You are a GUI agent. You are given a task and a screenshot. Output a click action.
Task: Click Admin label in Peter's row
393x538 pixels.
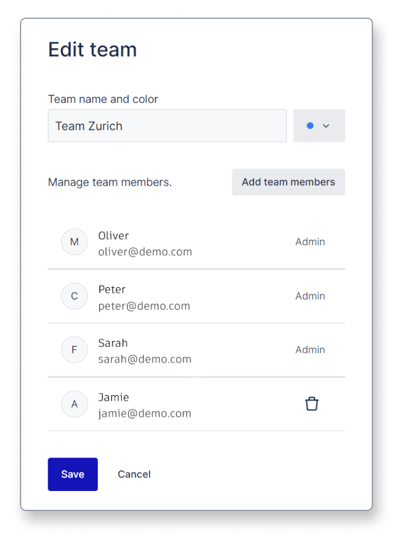tap(310, 296)
